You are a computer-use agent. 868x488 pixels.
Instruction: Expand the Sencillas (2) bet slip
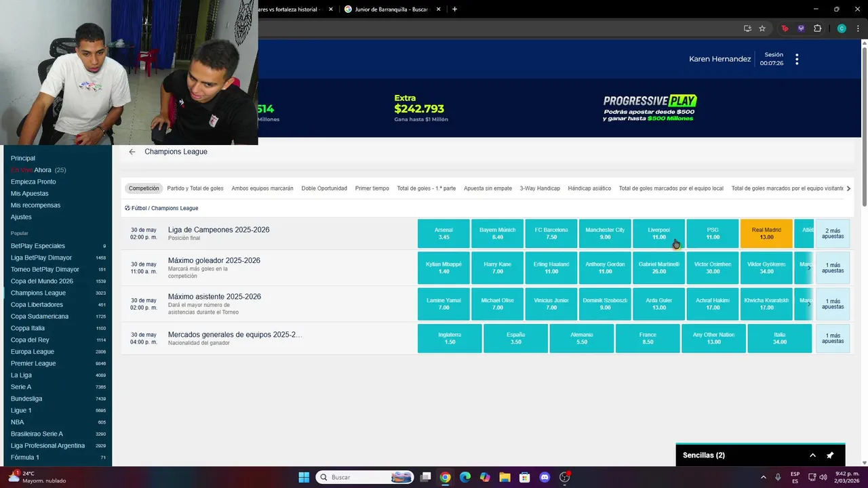[x=812, y=455]
